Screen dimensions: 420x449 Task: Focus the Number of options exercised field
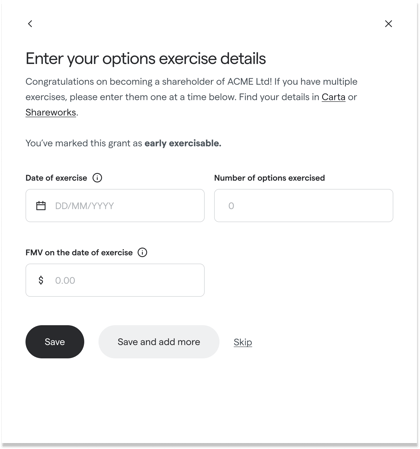(x=304, y=206)
